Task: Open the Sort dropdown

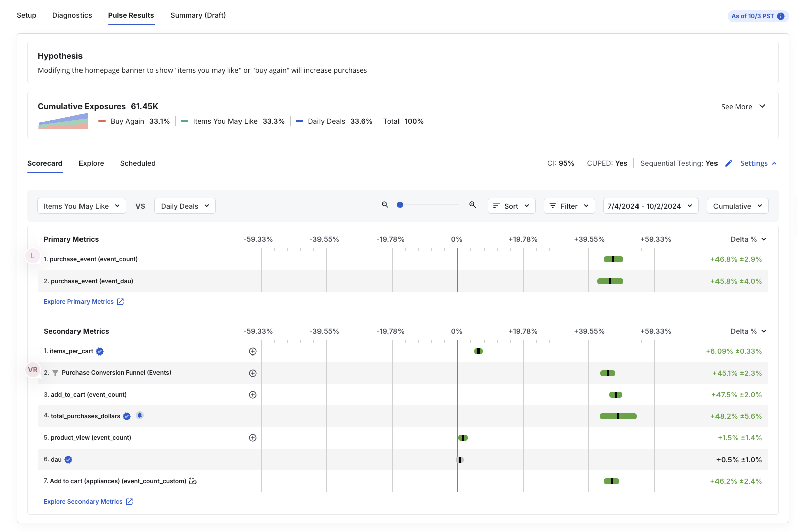Action: [x=511, y=206]
